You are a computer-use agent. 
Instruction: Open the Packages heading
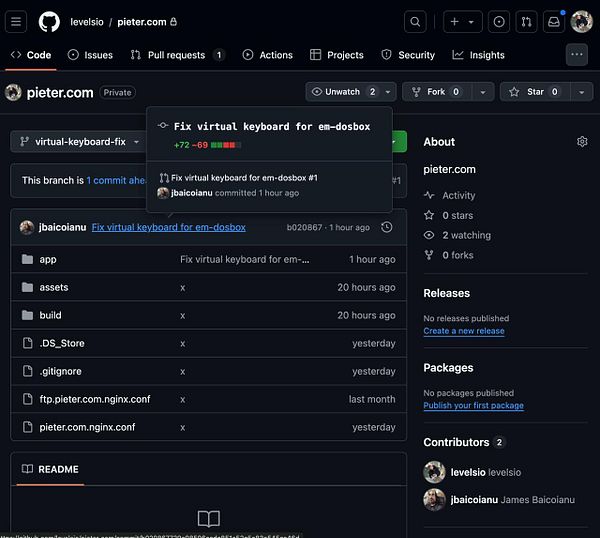[x=448, y=368]
